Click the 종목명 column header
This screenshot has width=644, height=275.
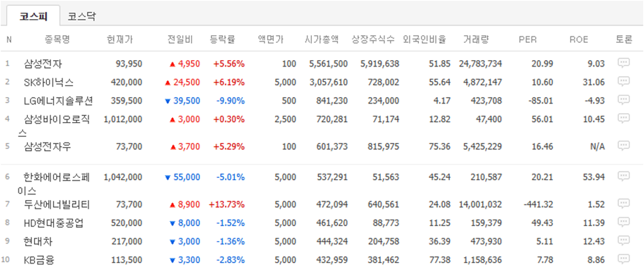coord(58,39)
